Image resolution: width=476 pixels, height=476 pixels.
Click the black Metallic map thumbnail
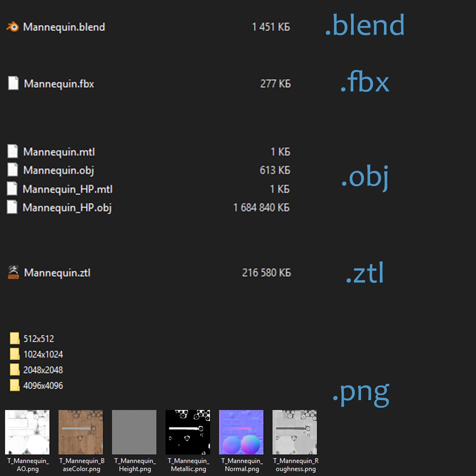point(188,432)
